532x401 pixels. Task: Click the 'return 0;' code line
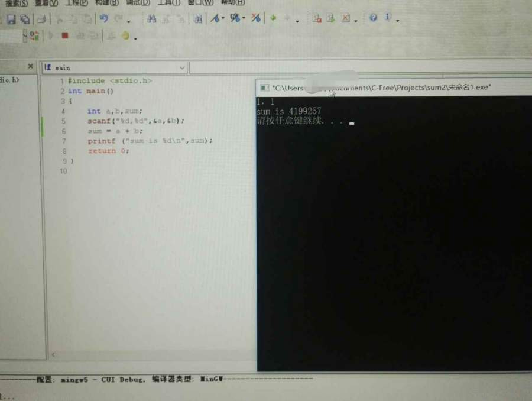click(109, 151)
